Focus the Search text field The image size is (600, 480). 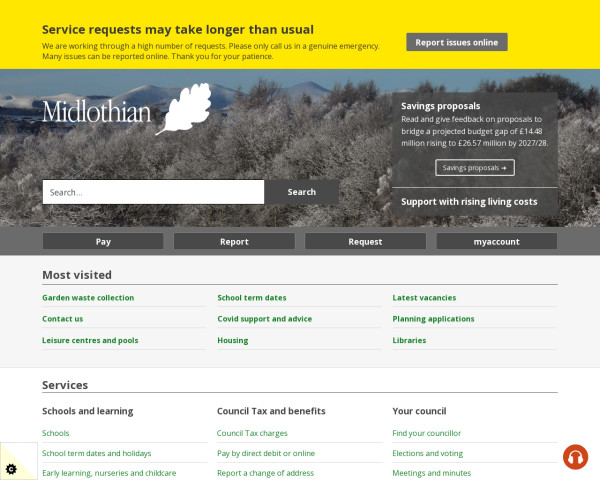(x=153, y=192)
